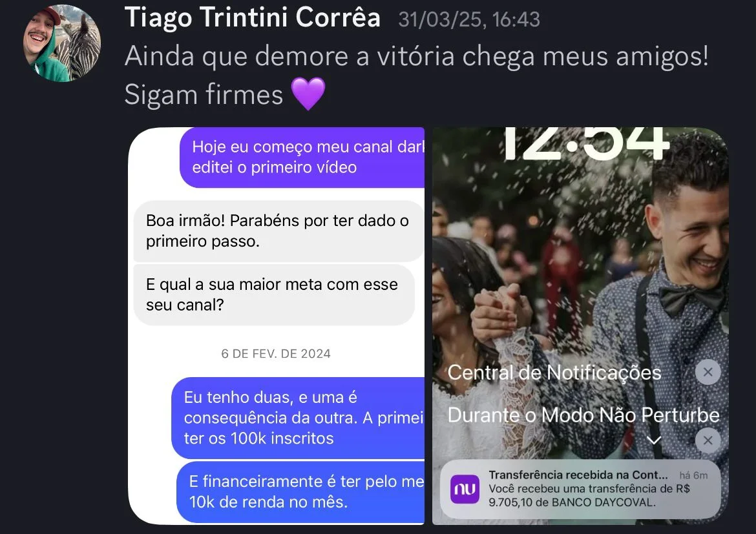Close the Modo Não Perturbe section
The image size is (756, 534).
pyautogui.click(x=708, y=440)
